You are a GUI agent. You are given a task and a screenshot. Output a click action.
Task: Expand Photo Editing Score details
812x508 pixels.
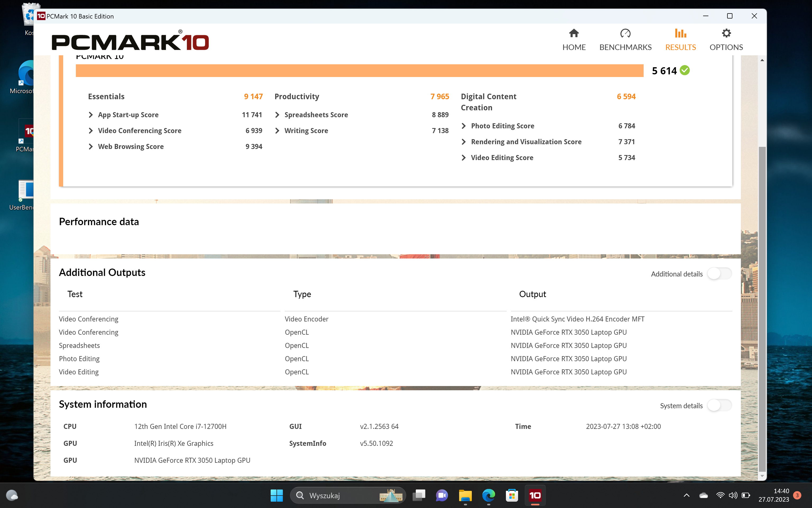464,126
